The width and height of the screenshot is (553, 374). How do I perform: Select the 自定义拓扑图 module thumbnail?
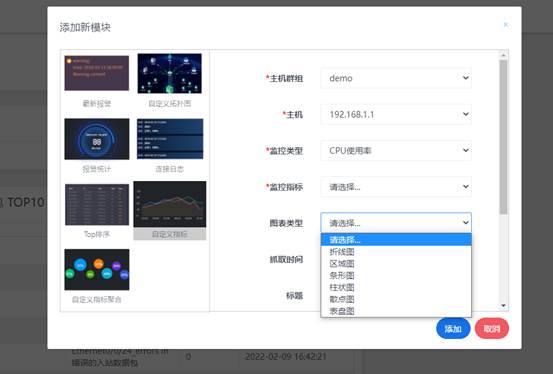click(x=170, y=73)
